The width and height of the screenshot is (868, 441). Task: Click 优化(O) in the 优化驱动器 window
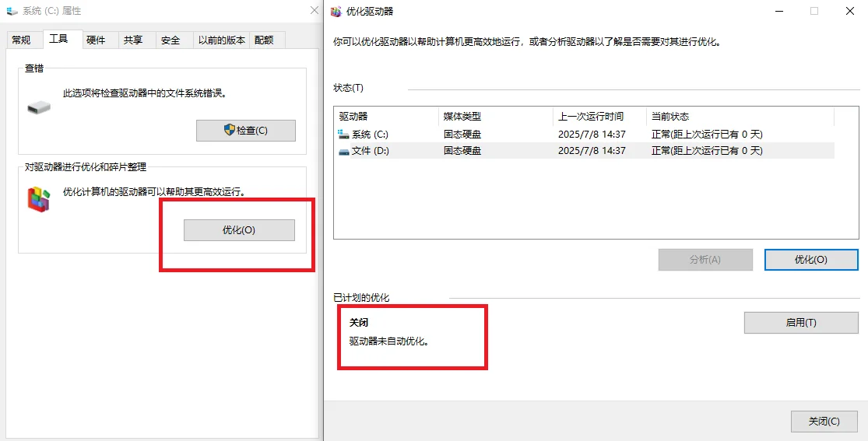(x=811, y=260)
